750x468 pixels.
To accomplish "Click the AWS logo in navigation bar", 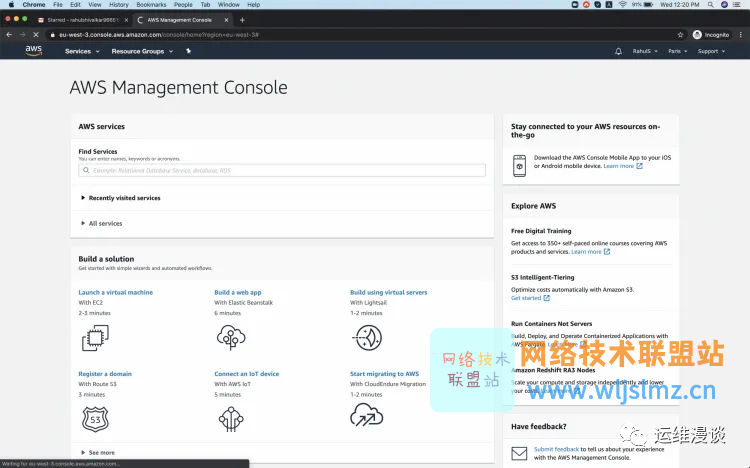I will pos(33,51).
